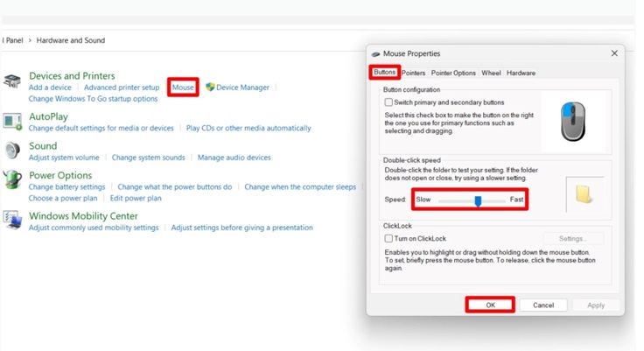Select the Hardware tab

point(521,74)
